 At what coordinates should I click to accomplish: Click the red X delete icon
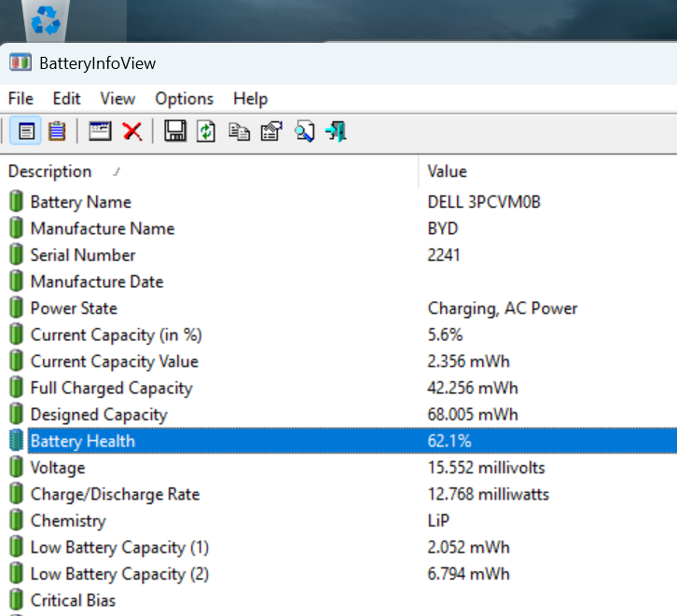(x=132, y=131)
